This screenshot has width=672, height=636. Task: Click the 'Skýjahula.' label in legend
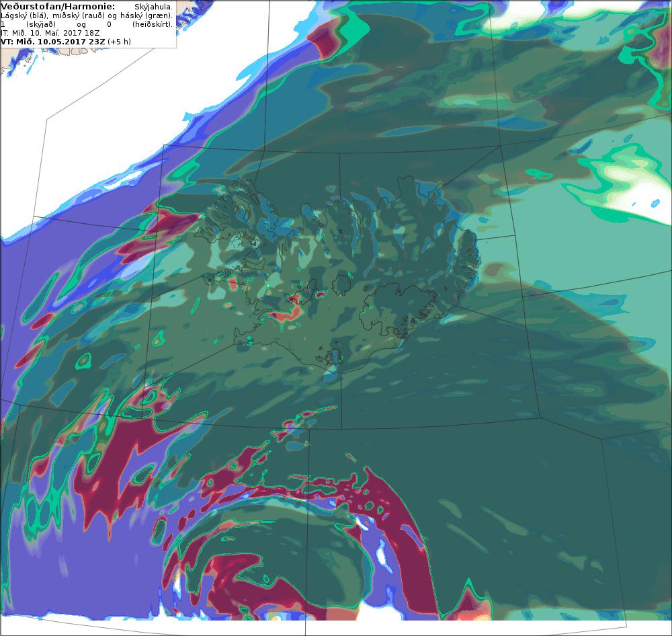153,7
